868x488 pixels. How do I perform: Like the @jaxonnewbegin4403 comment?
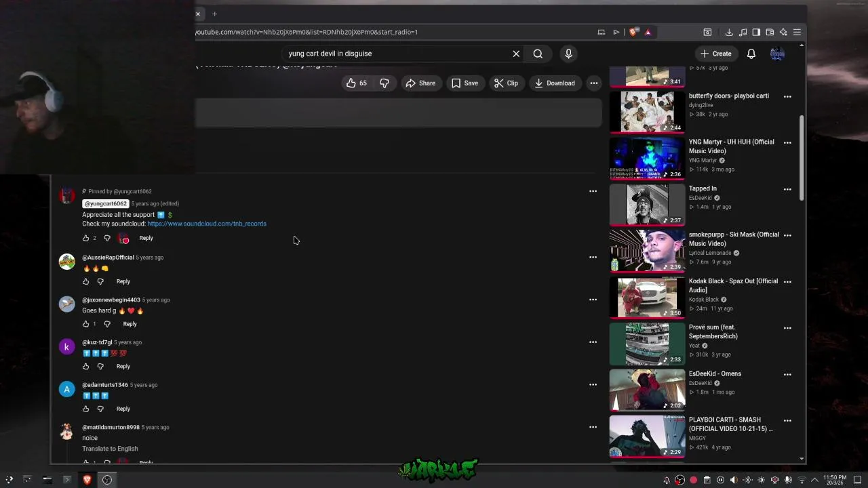click(85, 324)
